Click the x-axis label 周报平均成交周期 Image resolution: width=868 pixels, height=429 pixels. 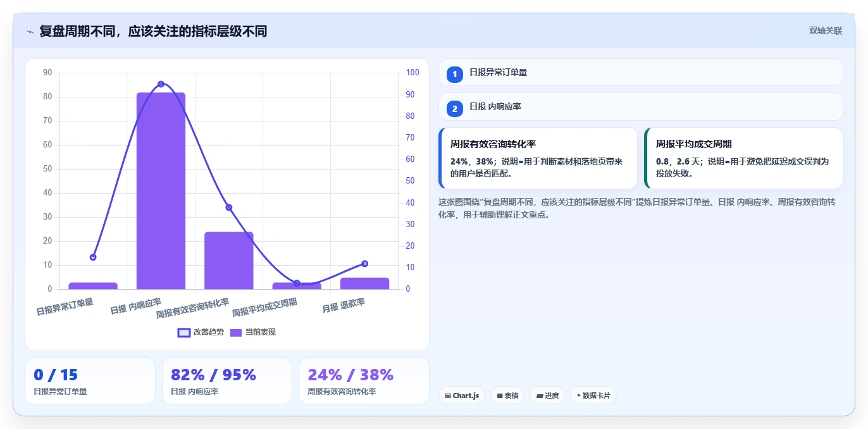[264, 308]
